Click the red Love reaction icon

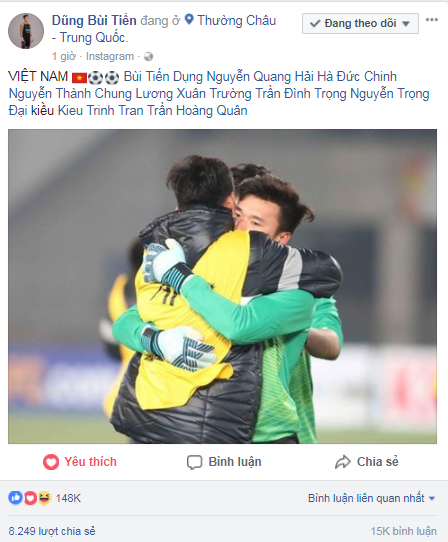coord(30,498)
